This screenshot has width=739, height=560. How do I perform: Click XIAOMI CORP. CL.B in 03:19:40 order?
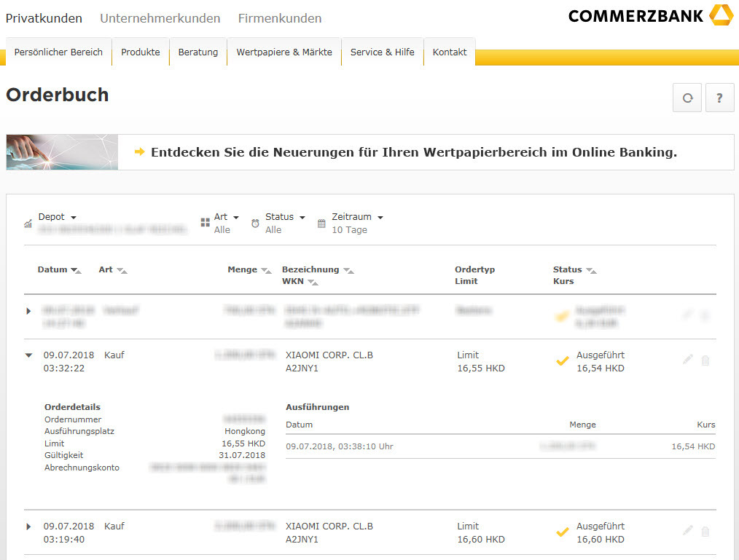click(329, 526)
